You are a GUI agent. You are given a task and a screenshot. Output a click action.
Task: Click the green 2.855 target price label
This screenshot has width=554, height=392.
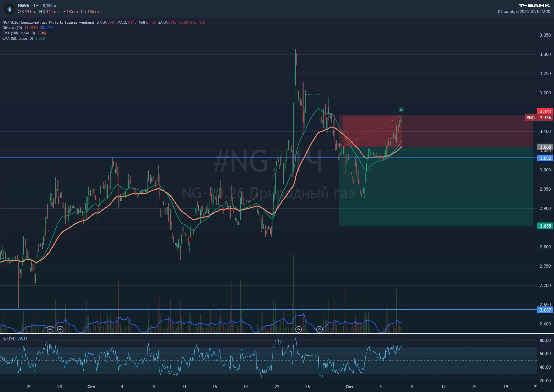(x=545, y=226)
